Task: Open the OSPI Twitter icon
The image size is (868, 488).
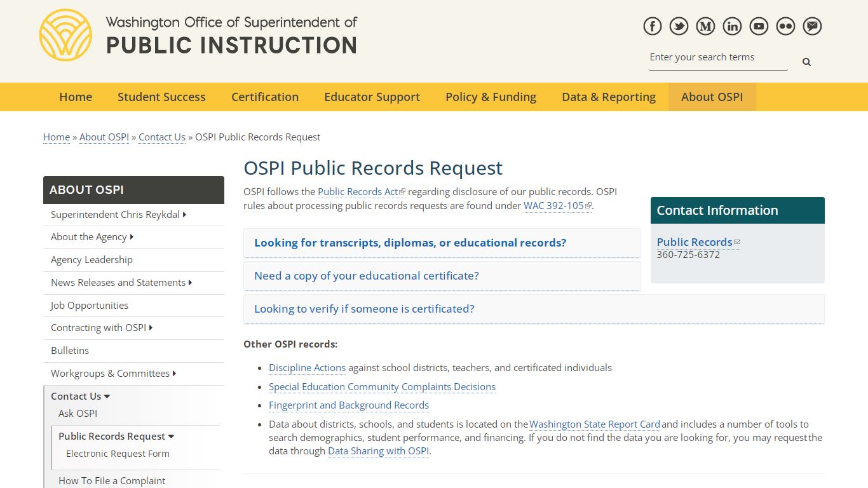Action: (x=679, y=26)
